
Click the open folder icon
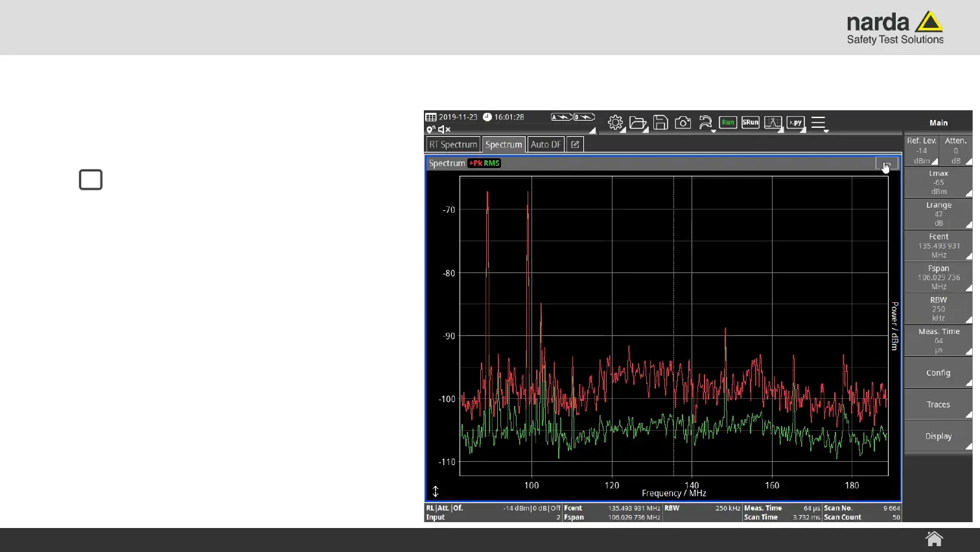(638, 123)
